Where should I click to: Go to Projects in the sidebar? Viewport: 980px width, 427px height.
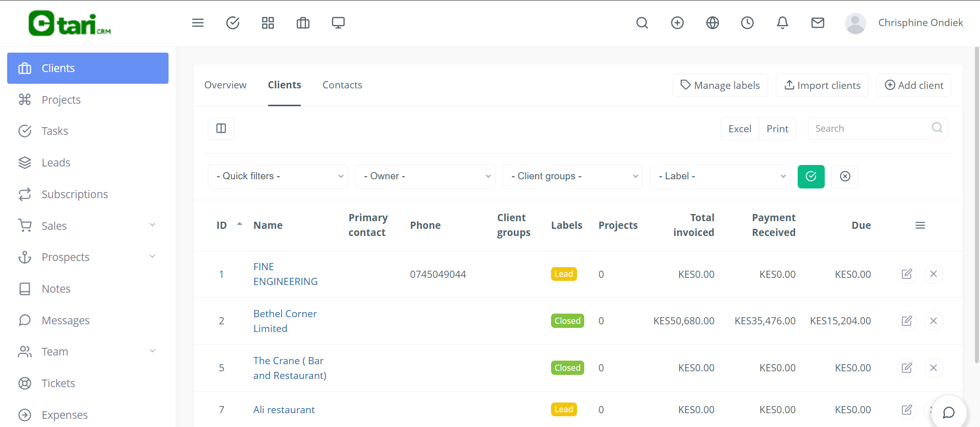point(88,100)
